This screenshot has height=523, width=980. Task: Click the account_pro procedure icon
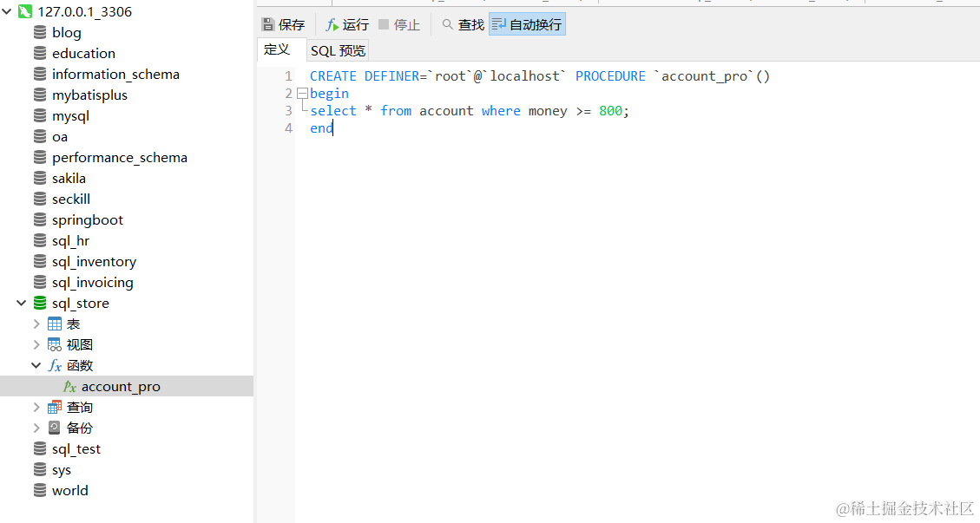(69, 387)
